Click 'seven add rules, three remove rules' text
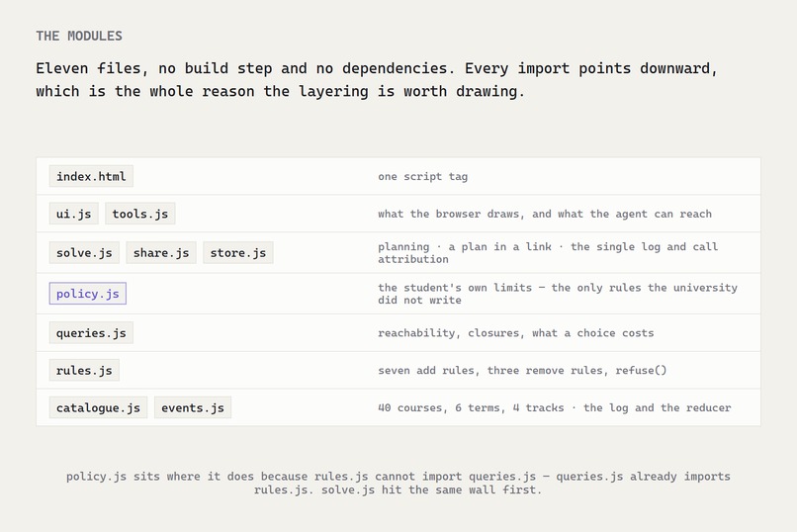 point(522,371)
